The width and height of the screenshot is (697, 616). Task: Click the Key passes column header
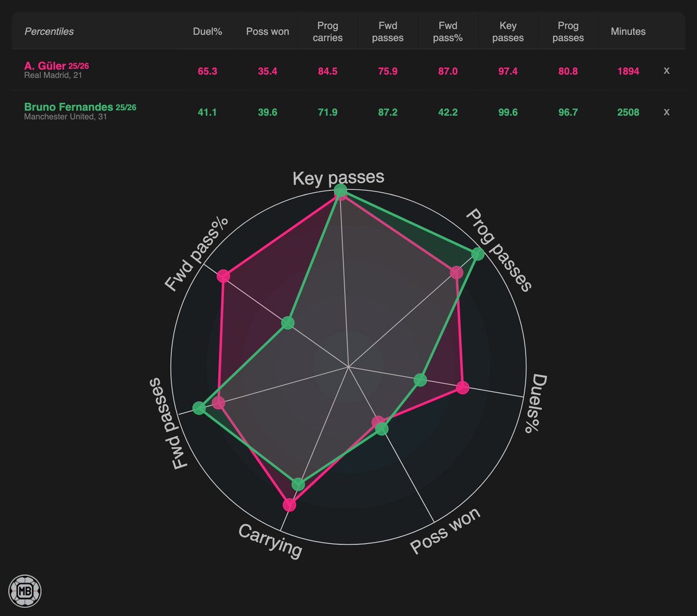point(508,32)
